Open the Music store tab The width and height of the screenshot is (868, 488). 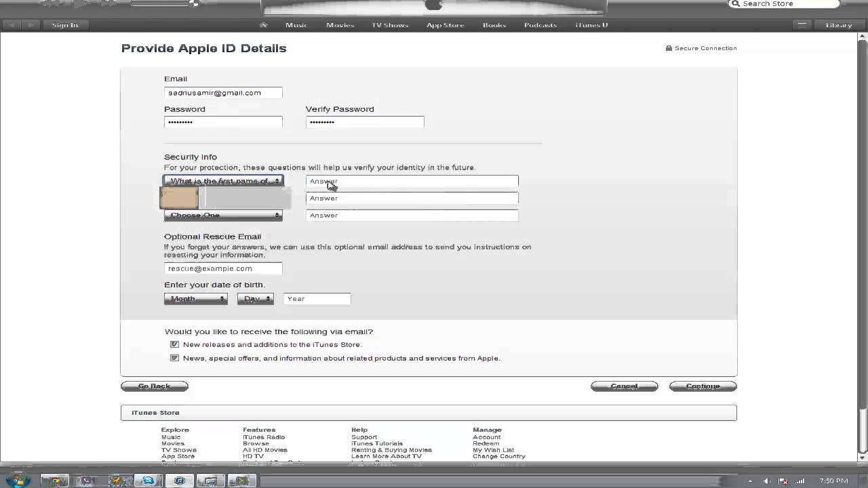(296, 25)
